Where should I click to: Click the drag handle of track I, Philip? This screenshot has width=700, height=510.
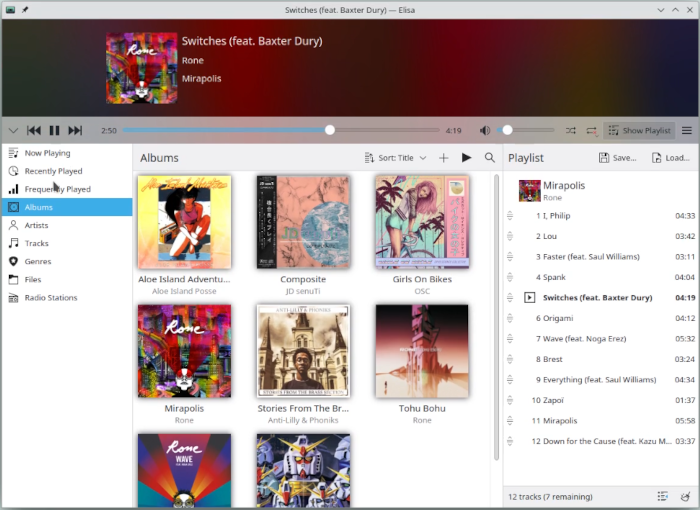point(510,216)
